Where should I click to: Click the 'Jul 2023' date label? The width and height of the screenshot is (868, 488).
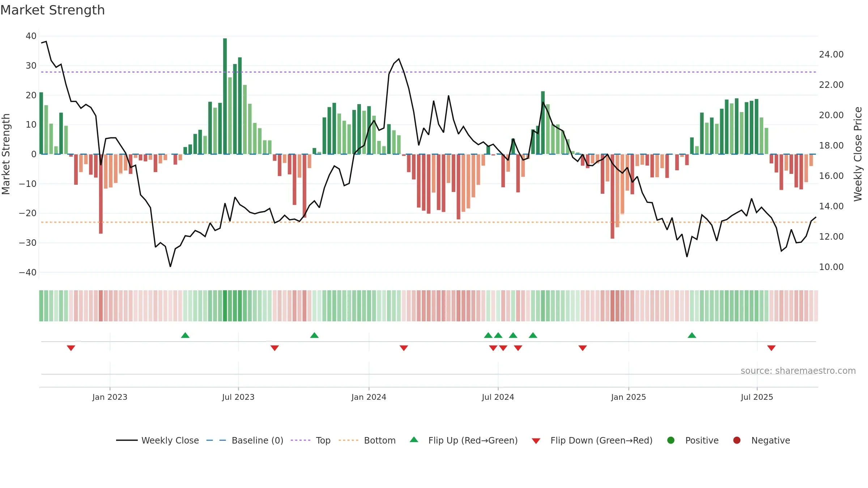coord(238,397)
